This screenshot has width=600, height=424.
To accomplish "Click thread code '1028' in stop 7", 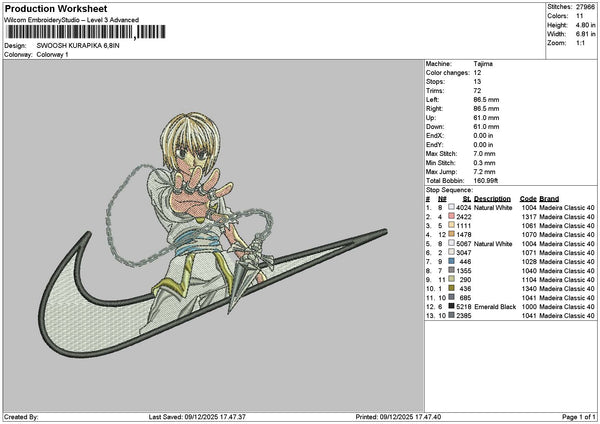I will click(529, 262).
